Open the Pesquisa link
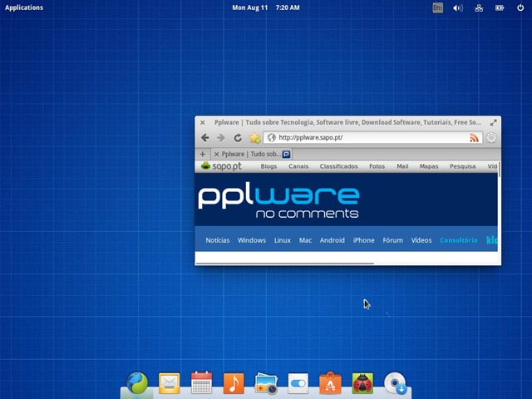532x399 pixels. [462, 166]
